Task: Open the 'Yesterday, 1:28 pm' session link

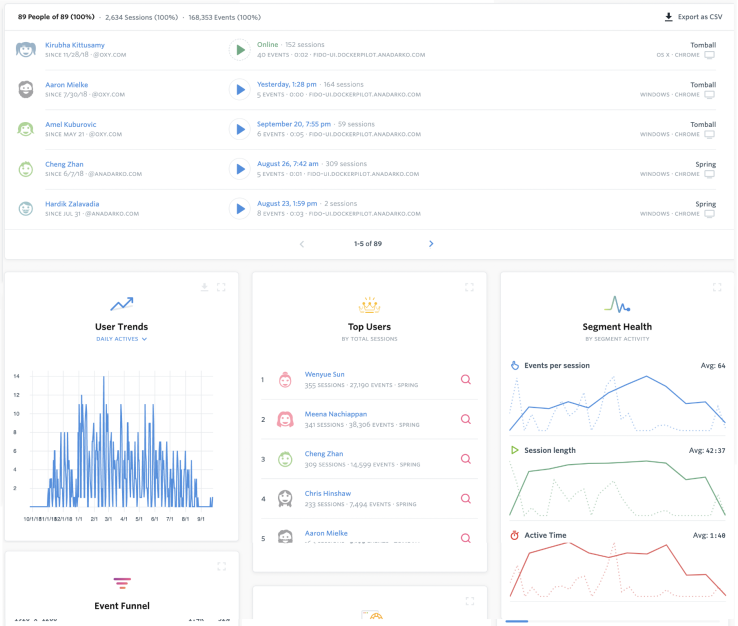Action: click(287, 84)
